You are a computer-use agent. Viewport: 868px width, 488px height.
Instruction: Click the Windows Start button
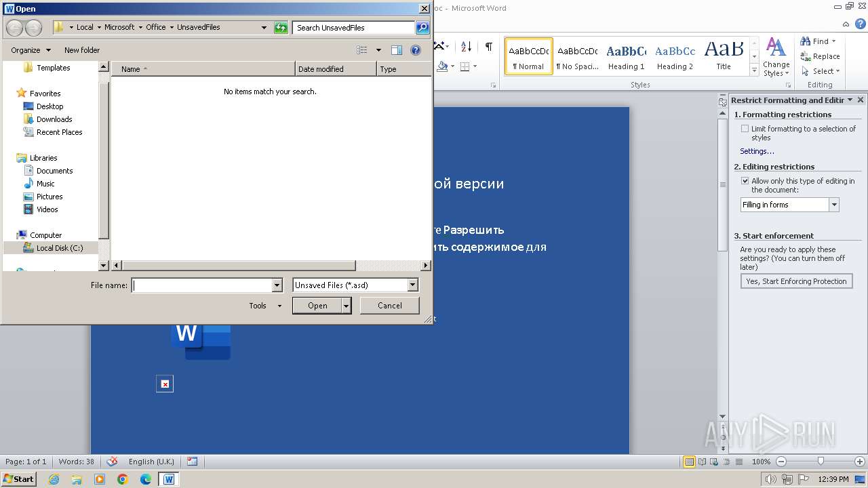coord(18,479)
